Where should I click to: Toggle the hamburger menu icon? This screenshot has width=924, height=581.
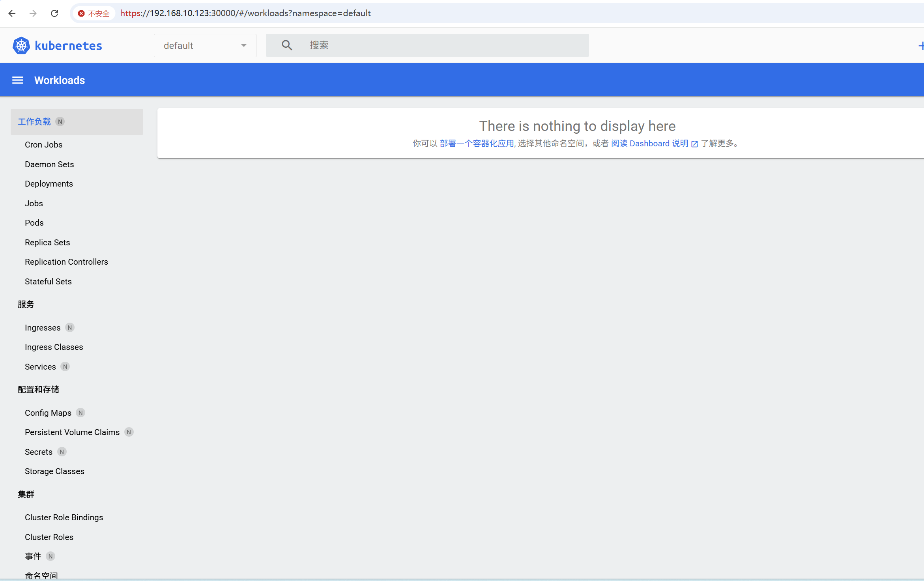(x=18, y=80)
